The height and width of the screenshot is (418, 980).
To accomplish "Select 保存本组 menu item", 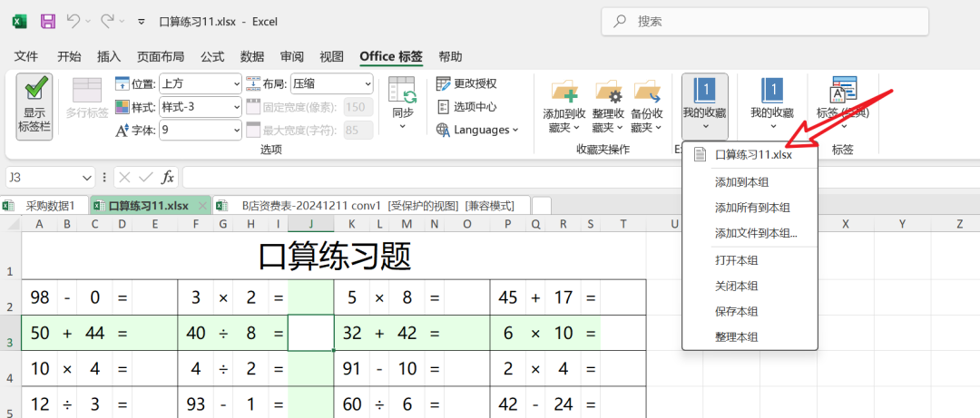I will click(750, 312).
